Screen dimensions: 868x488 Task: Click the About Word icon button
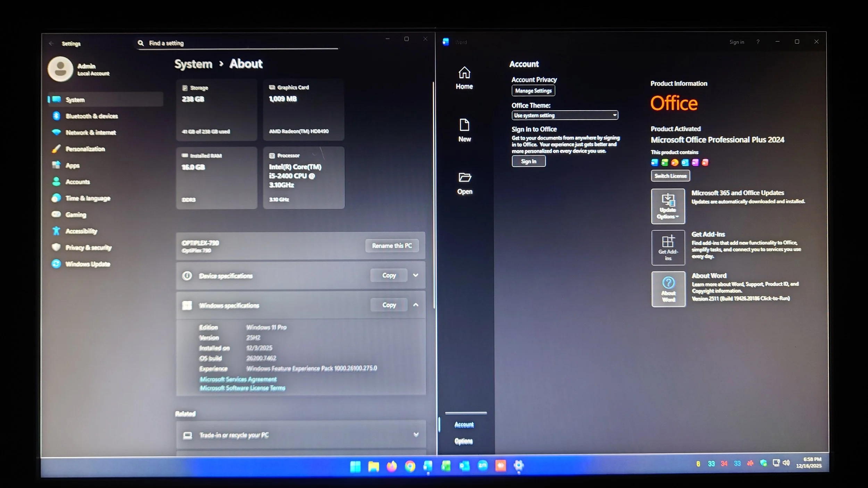coord(668,289)
